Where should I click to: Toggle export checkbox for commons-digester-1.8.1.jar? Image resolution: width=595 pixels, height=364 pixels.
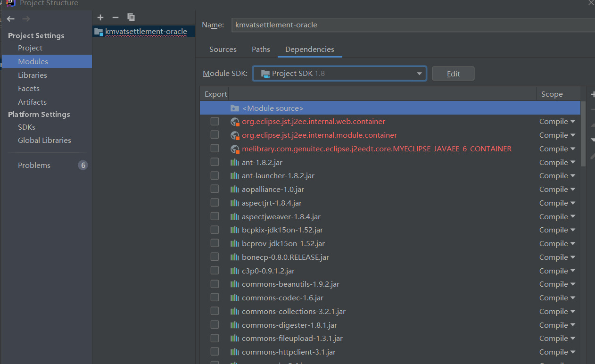tap(215, 324)
